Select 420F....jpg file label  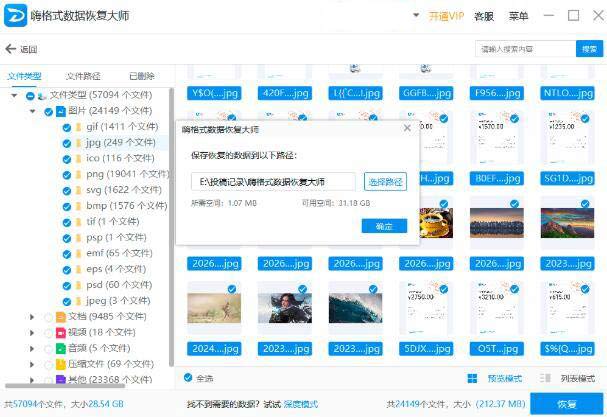click(x=285, y=93)
